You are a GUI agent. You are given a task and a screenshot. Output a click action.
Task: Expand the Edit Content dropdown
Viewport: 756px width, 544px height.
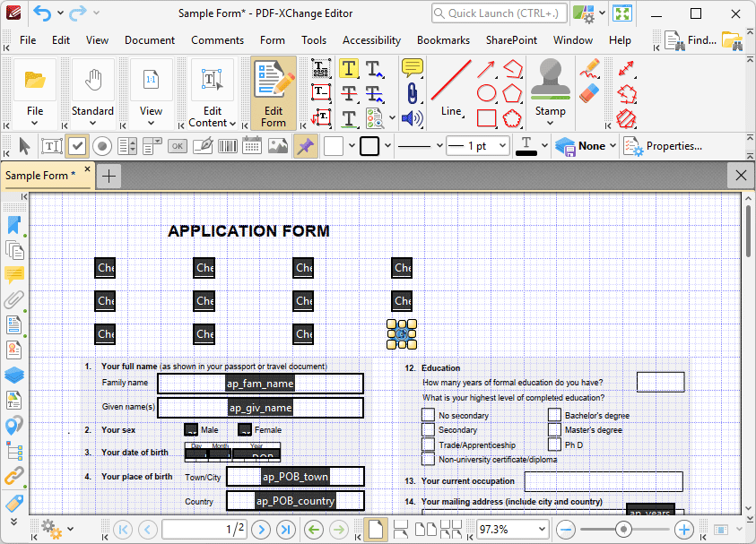pyautogui.click(x=233, y=124)
